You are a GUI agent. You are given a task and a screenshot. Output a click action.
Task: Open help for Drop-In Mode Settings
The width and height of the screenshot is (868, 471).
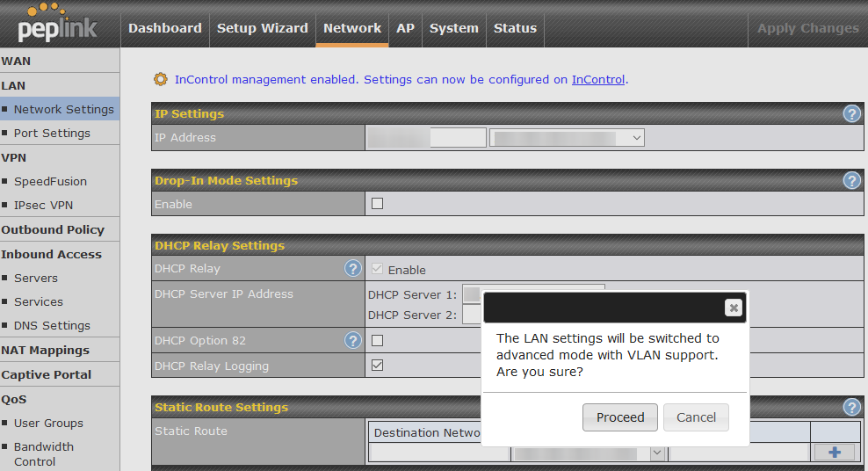[851, 180]
